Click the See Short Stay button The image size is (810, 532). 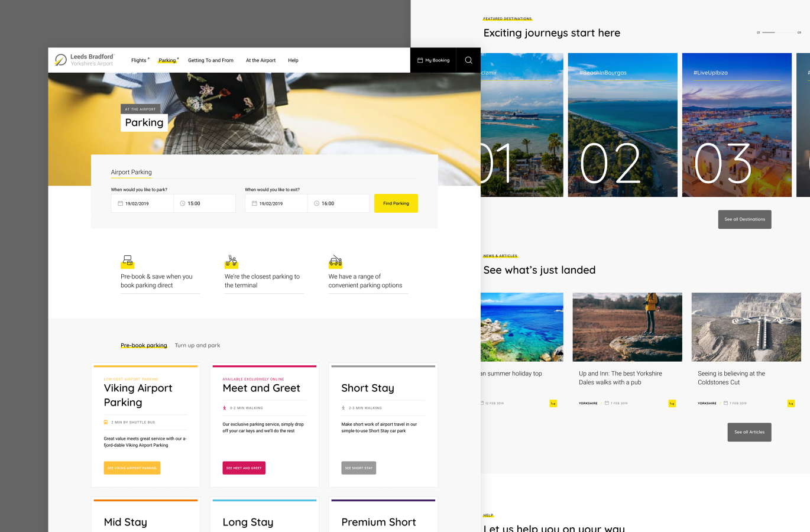(359, 468)
